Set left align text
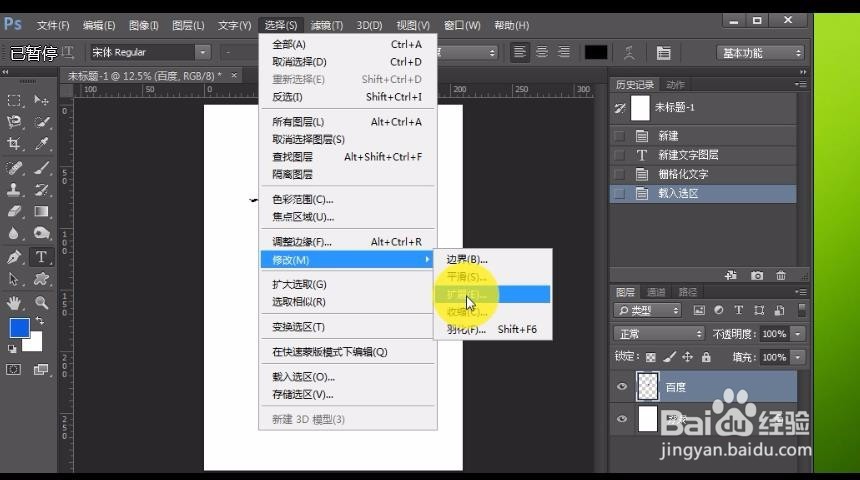Screen dimensions: 860x480 point(519,52)
